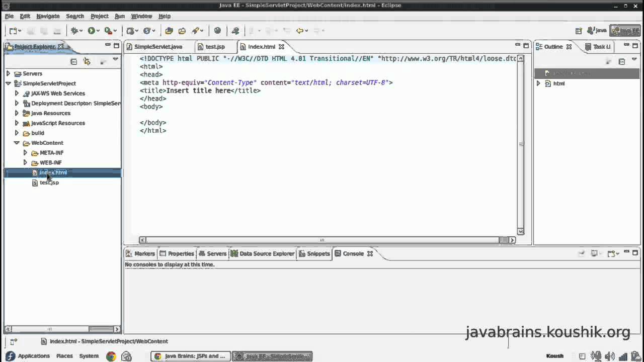Expand the META-INF folder

point(25,153)
